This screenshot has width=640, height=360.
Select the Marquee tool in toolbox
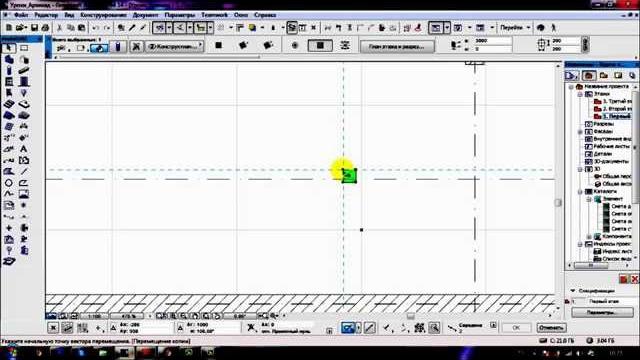24,48
